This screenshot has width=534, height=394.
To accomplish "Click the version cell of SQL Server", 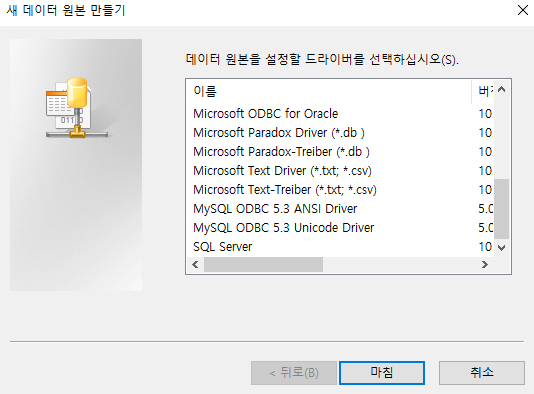I will (x=485, y=247).
